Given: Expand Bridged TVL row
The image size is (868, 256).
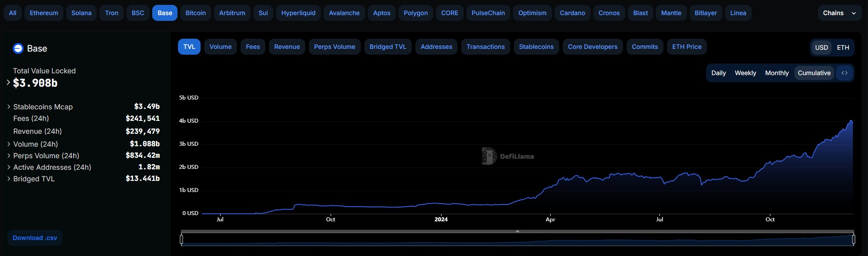Looking at the screenshot, I should (x=9, y=179).
